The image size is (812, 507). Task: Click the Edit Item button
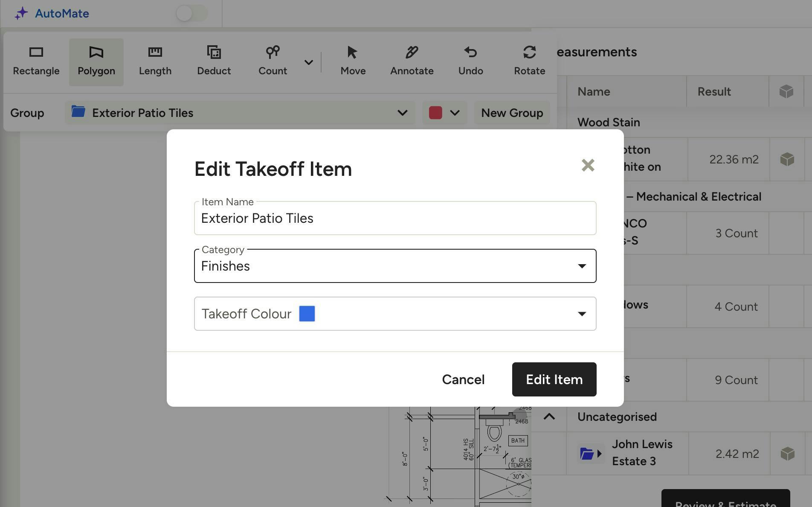click(x=554, y=379)
